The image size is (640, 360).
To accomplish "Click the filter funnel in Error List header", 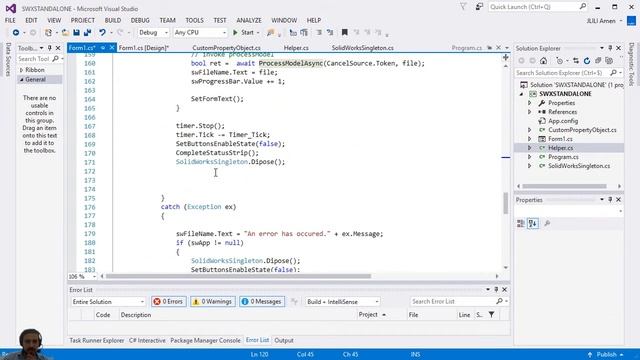I will pos(491,315).
